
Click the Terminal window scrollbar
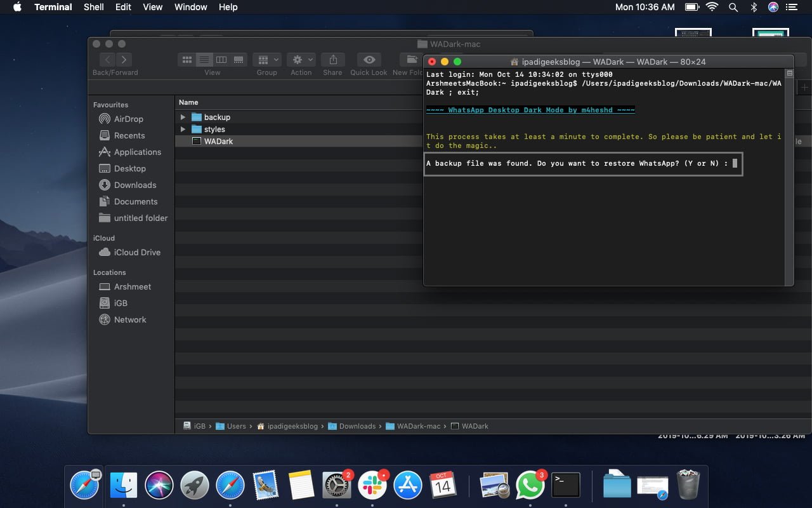[789, 177]
